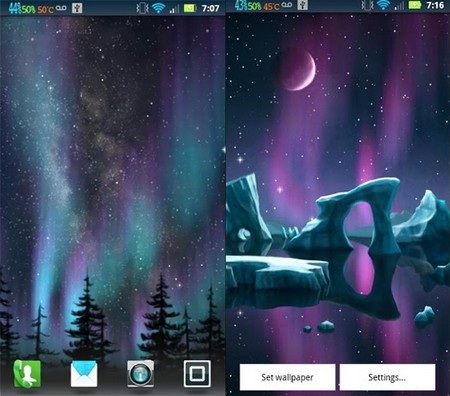Tap the 7:16 clock in status bar
450x396 pixels.
(x=435, y=5)
